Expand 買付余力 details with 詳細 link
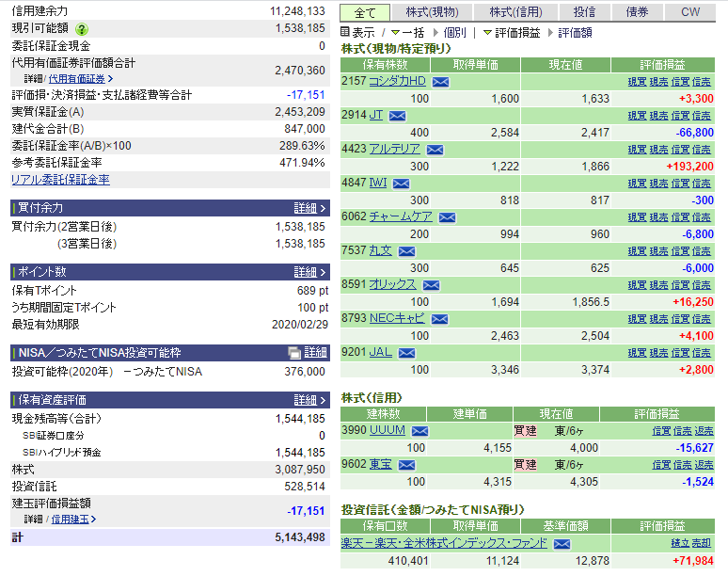The width and height of the screenshot is (728, 576). (x=309, y=208)
